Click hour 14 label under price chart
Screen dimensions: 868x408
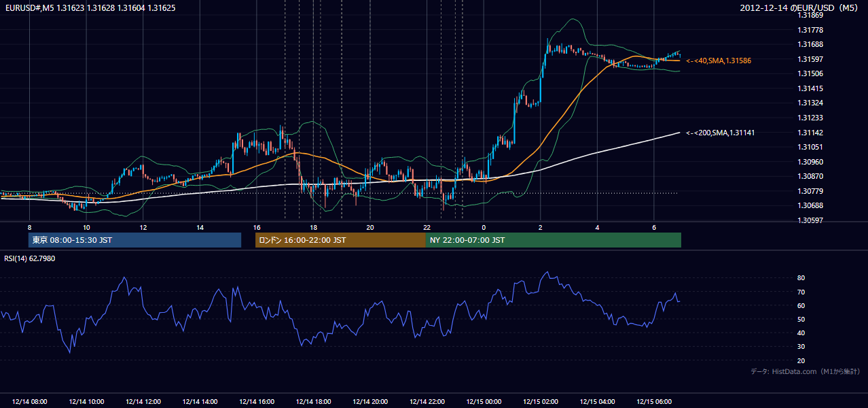pyautogui.click(x=200, y=227)
